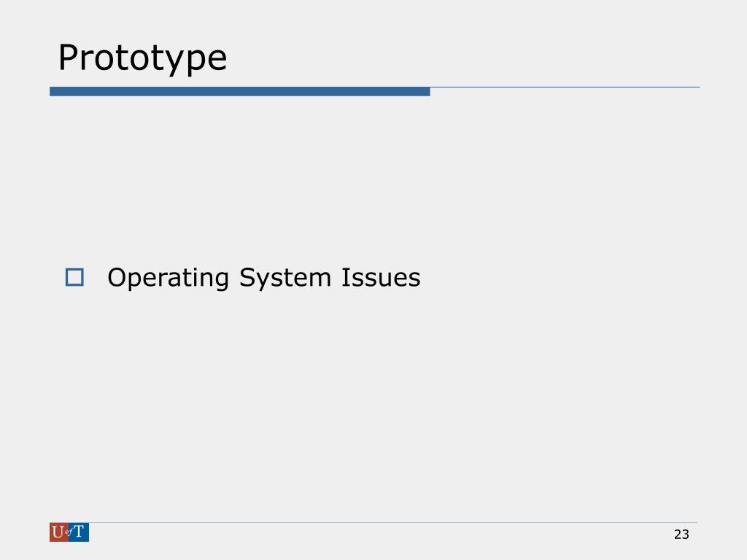Screen dimensions: 747x560
Task: Click the red U half of the logo
Action: click(x=58, y=532)
